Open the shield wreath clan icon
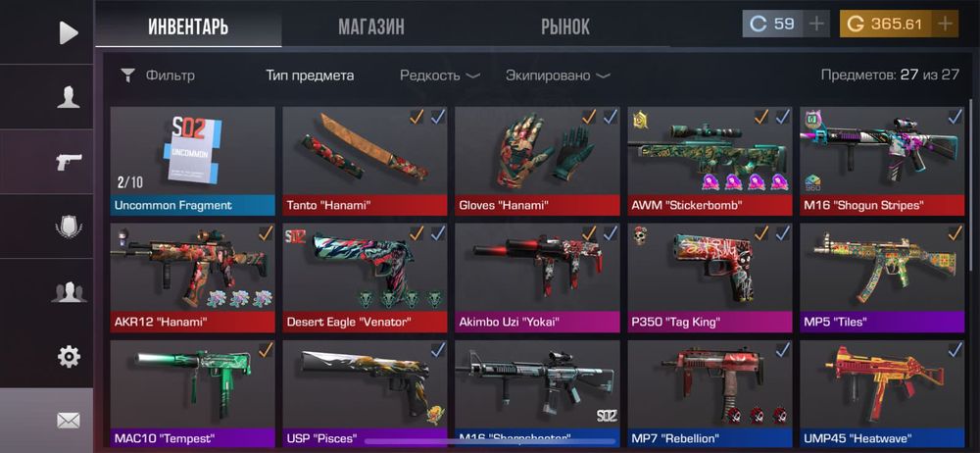Screen dimensions: 980x453 coord(69,226)
